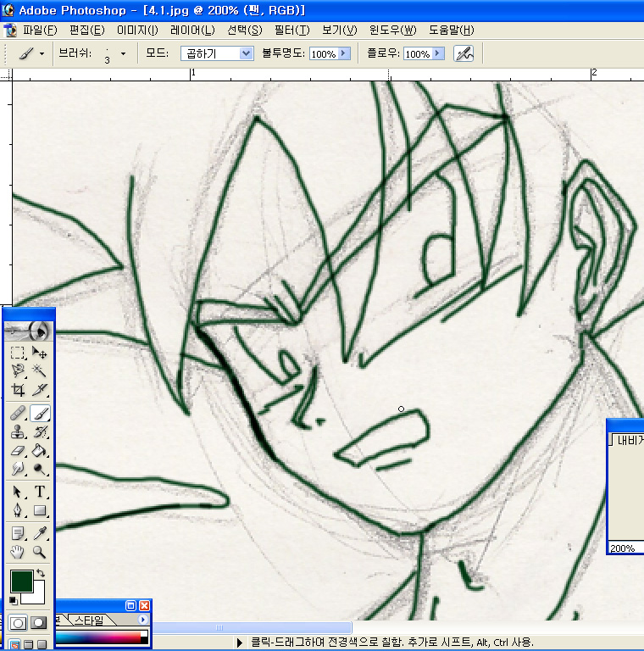Reset to default black and white colors
Screen dimensions: 644x651
tap(13, 600)
